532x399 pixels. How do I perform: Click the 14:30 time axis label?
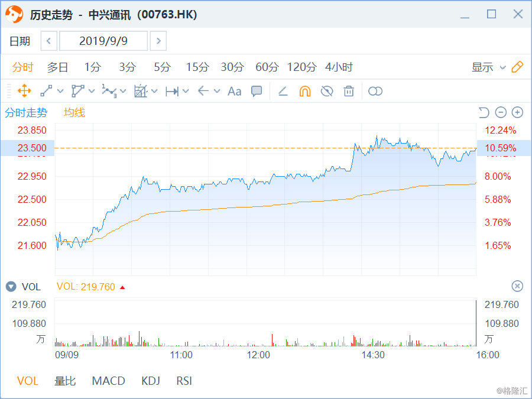coord(373,355)
